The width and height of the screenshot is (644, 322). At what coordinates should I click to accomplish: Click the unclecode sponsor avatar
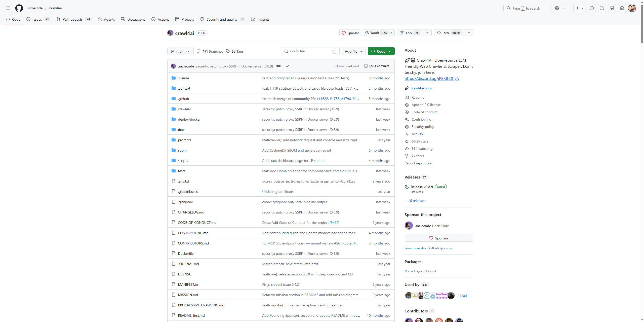pyautogui.click(x=409, y=226)
